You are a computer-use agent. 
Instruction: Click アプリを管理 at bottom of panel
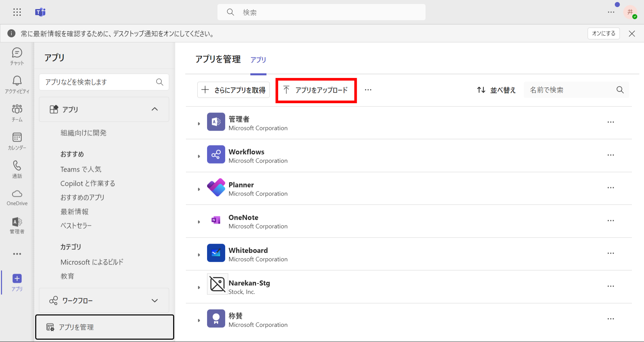(105, 327)
